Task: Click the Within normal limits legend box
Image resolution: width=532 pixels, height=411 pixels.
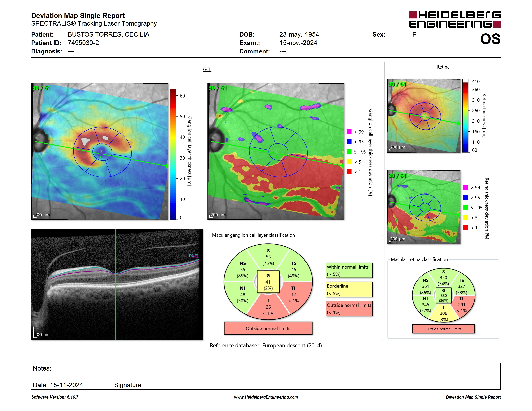Action: click(349, 270)
